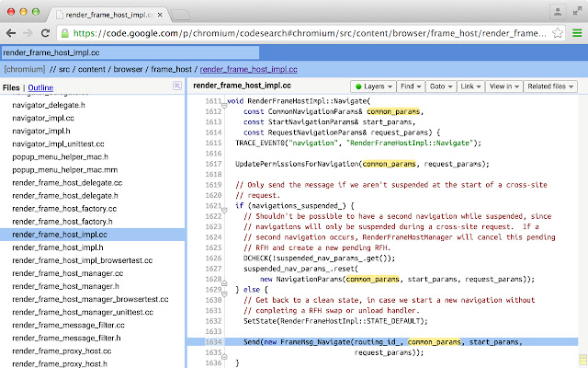Open the render_frame_host_impl.cc breadcrumb link
This screenshot has height=368, width=588.
248,69
